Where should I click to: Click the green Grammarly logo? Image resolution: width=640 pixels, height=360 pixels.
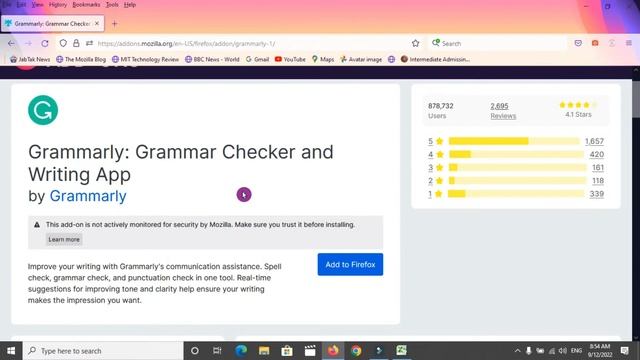(x=43, y=110)
